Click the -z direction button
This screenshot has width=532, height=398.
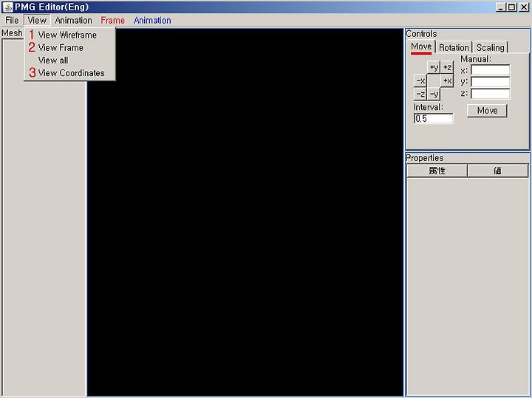420,94
